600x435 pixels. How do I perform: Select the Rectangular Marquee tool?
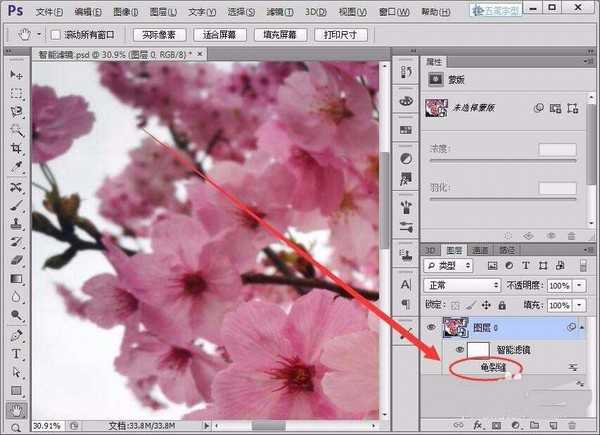pyautogui.click(x=17, y=93)
